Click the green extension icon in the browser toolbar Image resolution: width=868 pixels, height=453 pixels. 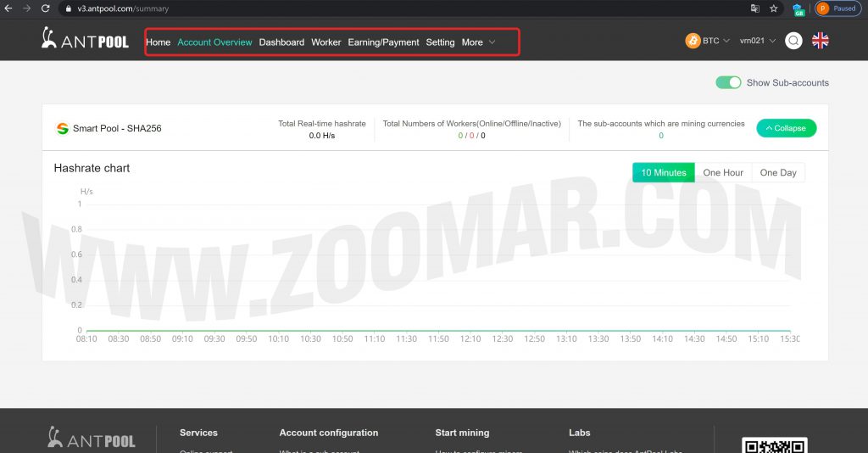[x=798, y=8]
